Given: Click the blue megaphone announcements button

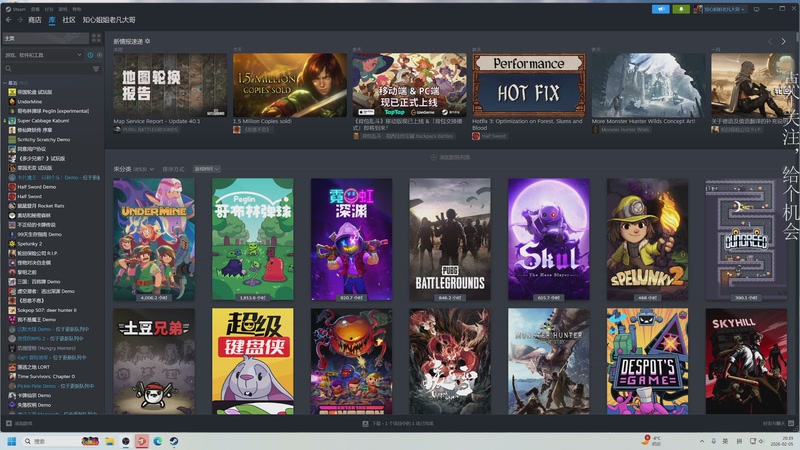Looking at the screenshot, I should click(660, 9).
